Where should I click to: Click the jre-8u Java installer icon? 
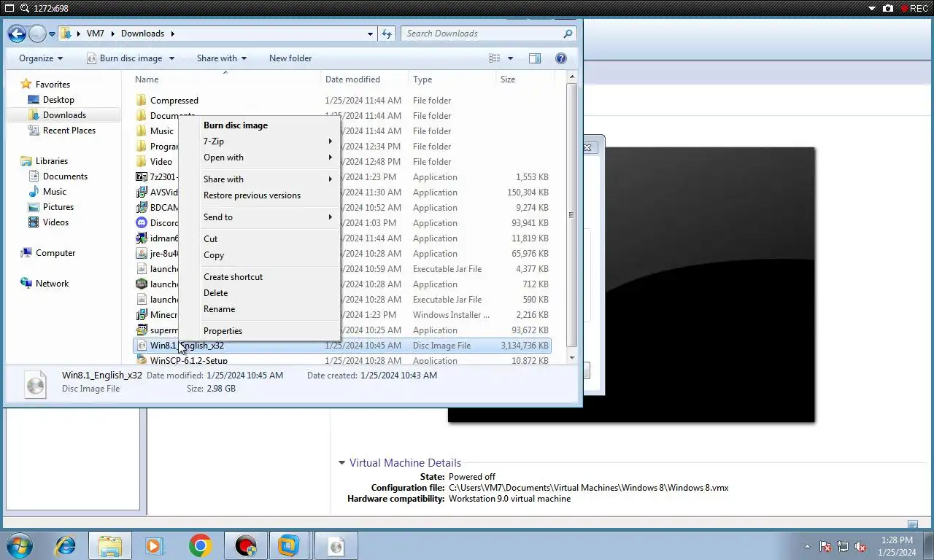[142, 254]
